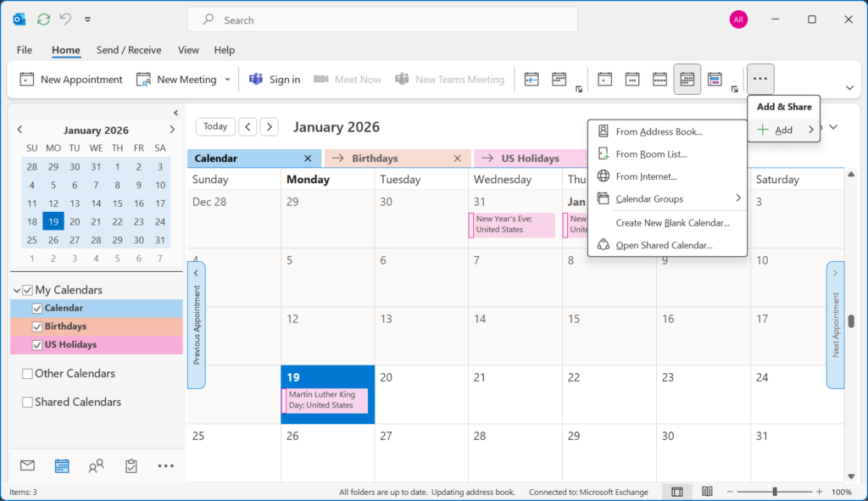Open the People contacts icon
The height and width of the screenshot is (501, 868).
(x=96, y=465)
